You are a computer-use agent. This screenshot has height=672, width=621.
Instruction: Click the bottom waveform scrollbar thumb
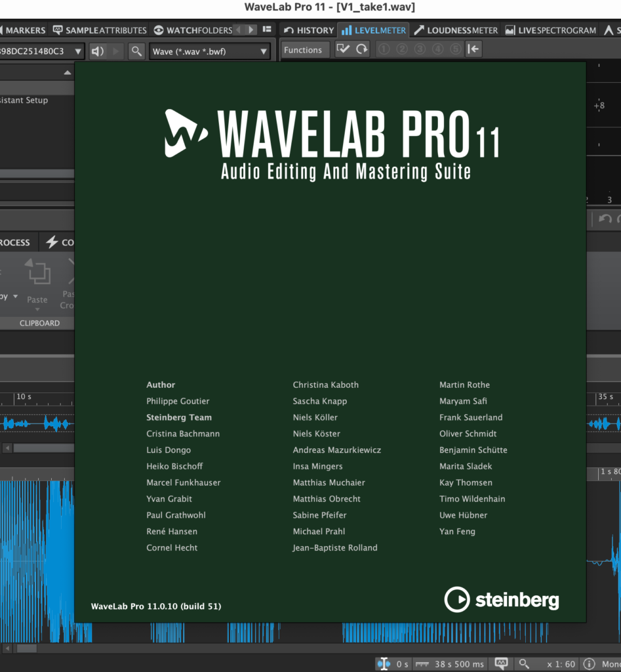(26, 648)
